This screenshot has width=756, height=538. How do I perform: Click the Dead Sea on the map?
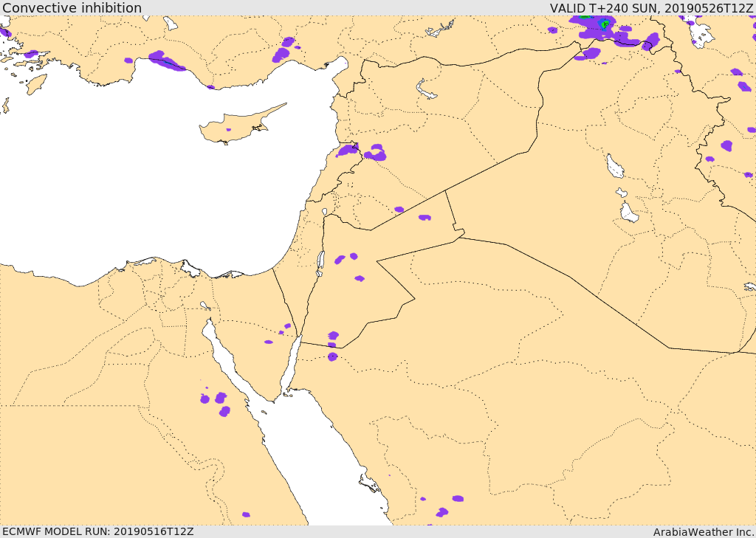click(x=320, y=263)
